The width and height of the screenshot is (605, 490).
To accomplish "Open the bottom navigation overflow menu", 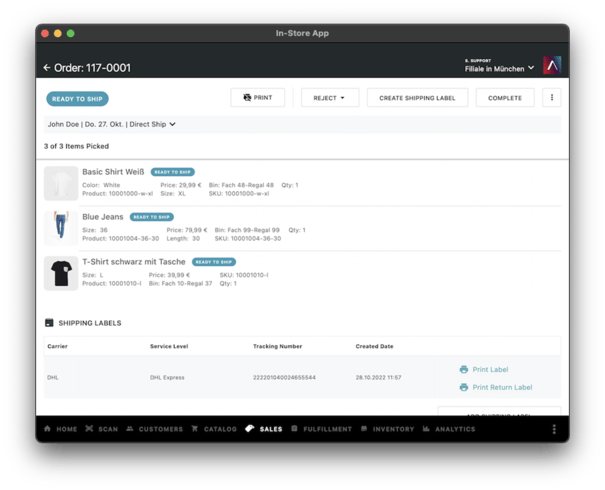I will [x=554, y=429].
